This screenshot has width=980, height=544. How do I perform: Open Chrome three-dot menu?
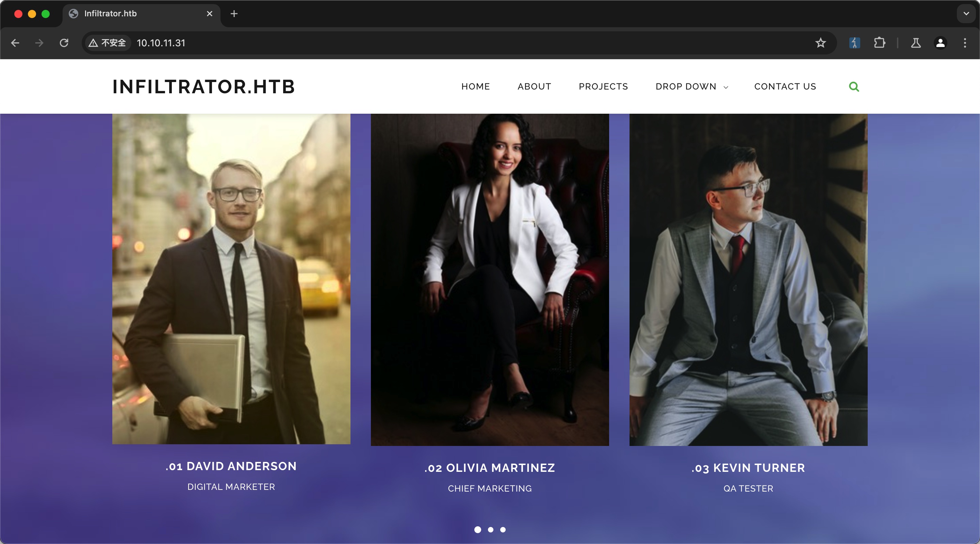pos(965,43)
